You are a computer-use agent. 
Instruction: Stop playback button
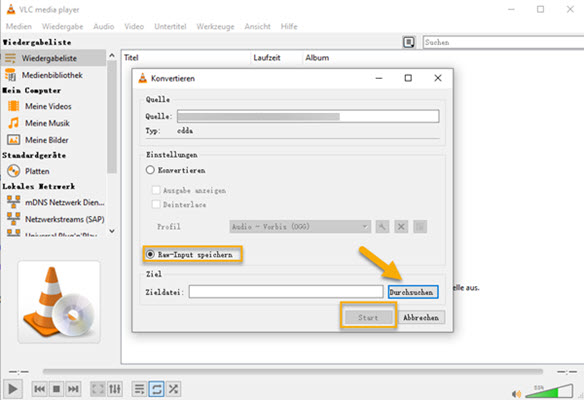(x=56, y=389)
